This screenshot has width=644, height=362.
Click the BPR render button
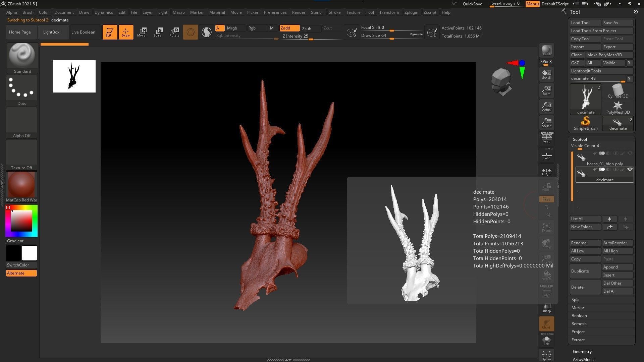(x=546, y=50)
